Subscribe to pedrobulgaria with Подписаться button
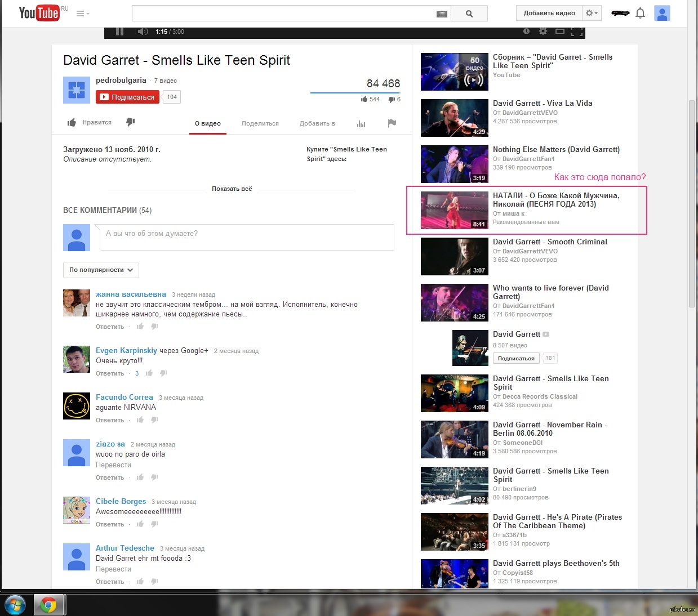 click(127, 97)
